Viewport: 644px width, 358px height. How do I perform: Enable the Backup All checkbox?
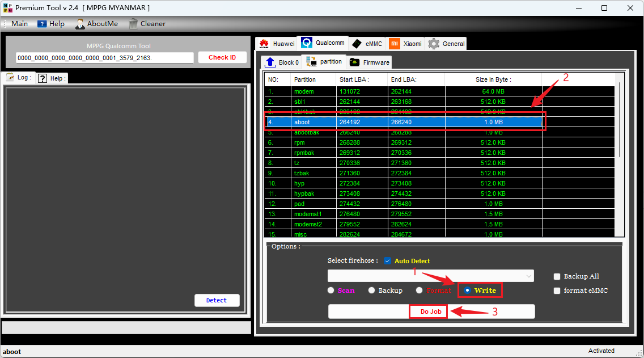coord(557,276)
